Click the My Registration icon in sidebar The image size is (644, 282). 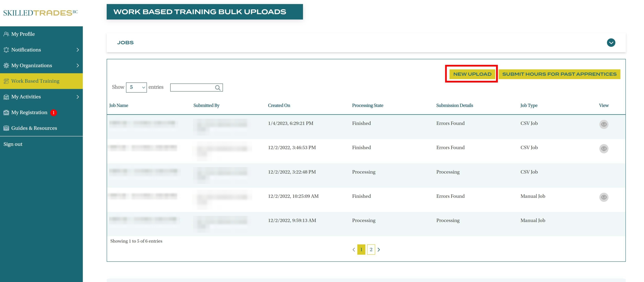6,113
